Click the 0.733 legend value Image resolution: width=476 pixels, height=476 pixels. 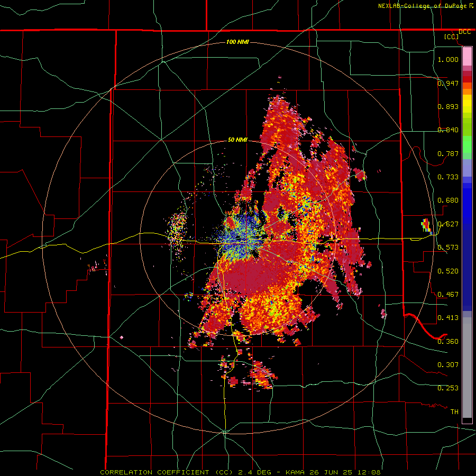[x=448, y=177]
